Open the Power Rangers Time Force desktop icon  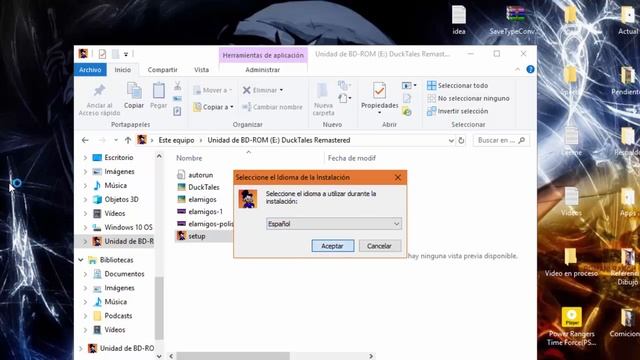pyautogui.click(x=571, y=318)
